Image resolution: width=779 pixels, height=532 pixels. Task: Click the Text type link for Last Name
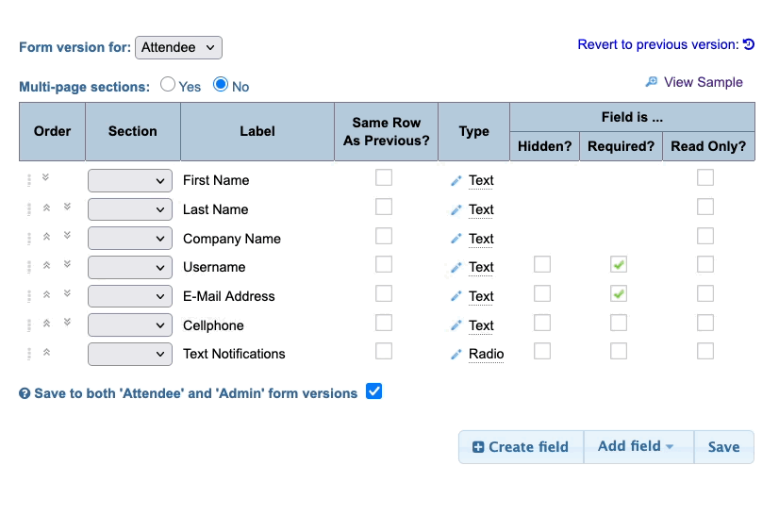(481, 209)
